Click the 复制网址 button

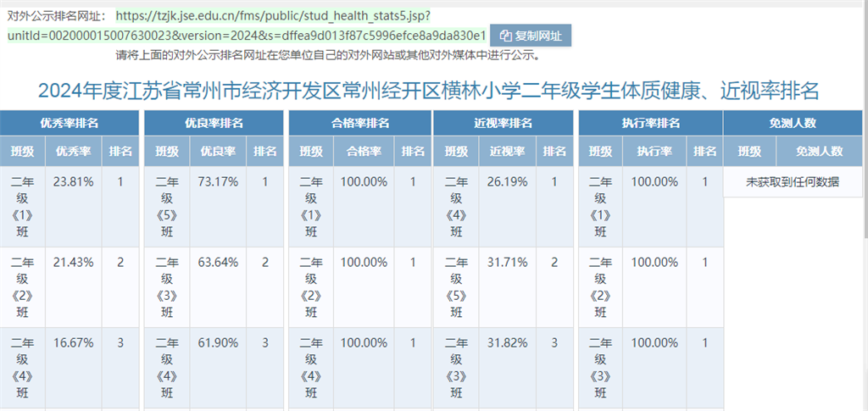point(531,36)
